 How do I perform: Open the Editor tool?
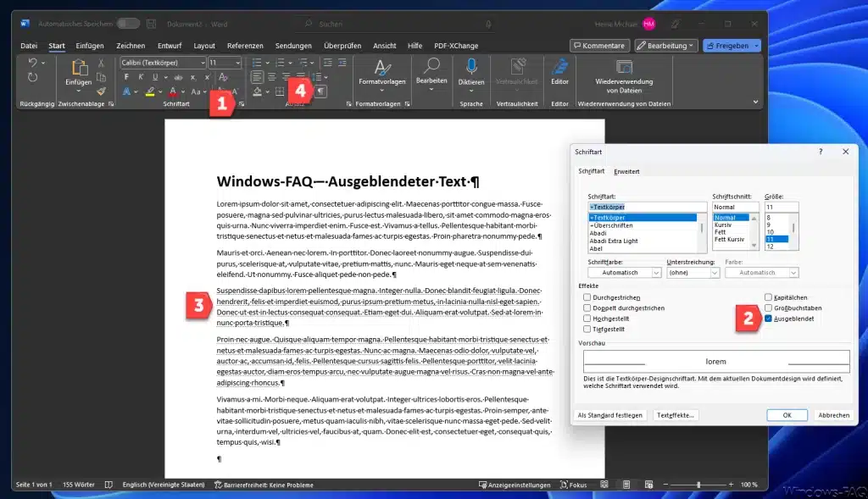[559, 72]
